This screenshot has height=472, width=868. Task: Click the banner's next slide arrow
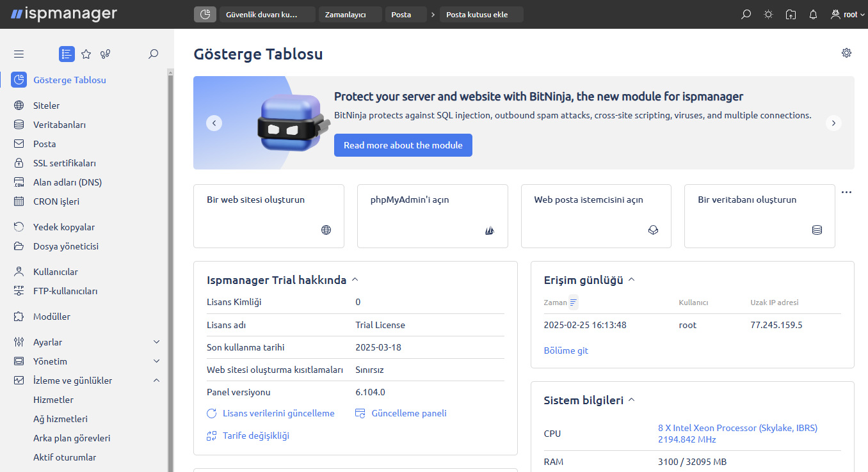(x=833, y=123)
